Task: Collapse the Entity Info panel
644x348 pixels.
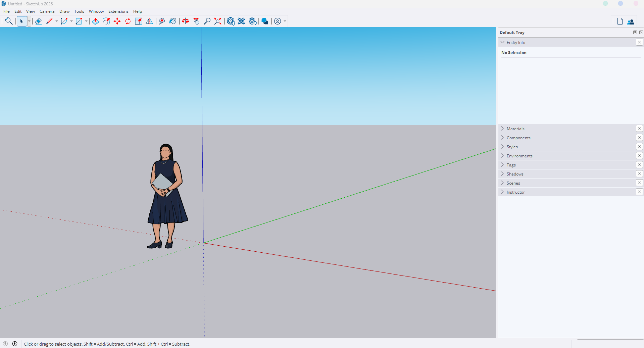Action: point(503,43)
